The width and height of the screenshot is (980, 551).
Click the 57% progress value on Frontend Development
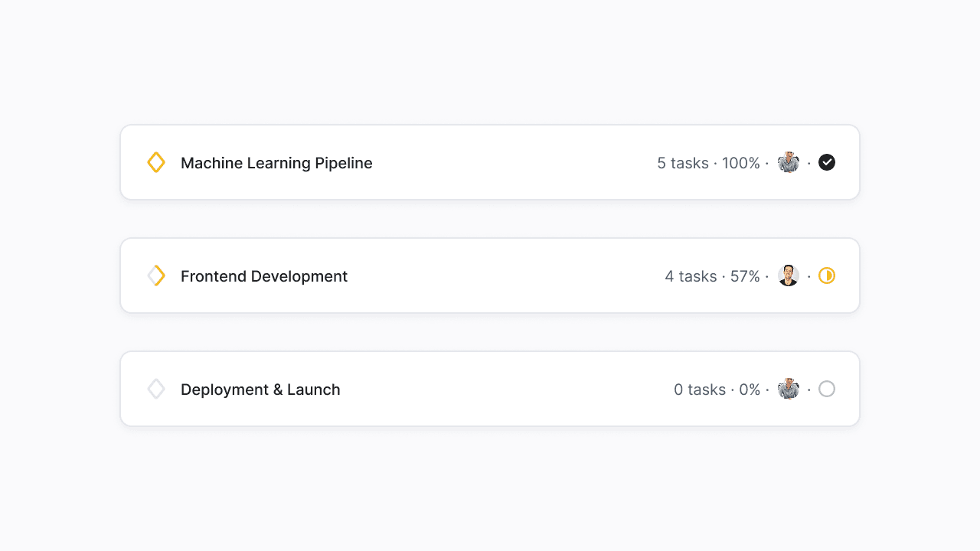pos(744,275)
